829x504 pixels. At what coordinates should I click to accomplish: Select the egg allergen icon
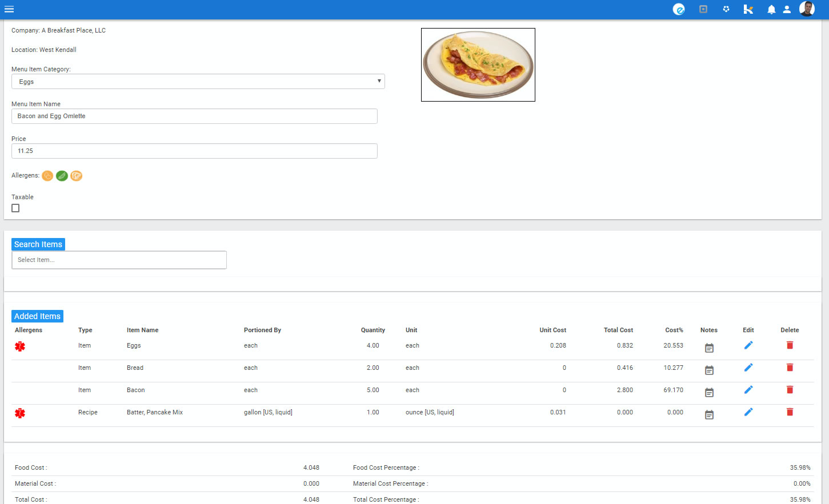(47, 176)
